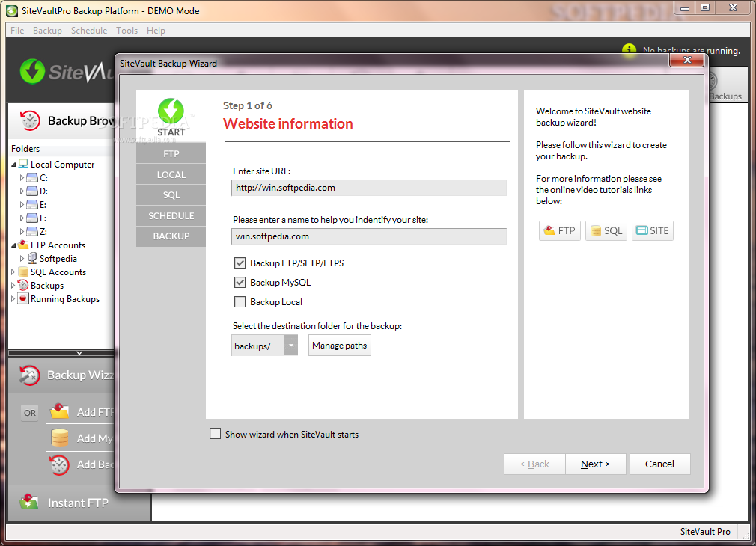Open the Schedule menu
Screen dimensions: 756x546
pos(89,31)
